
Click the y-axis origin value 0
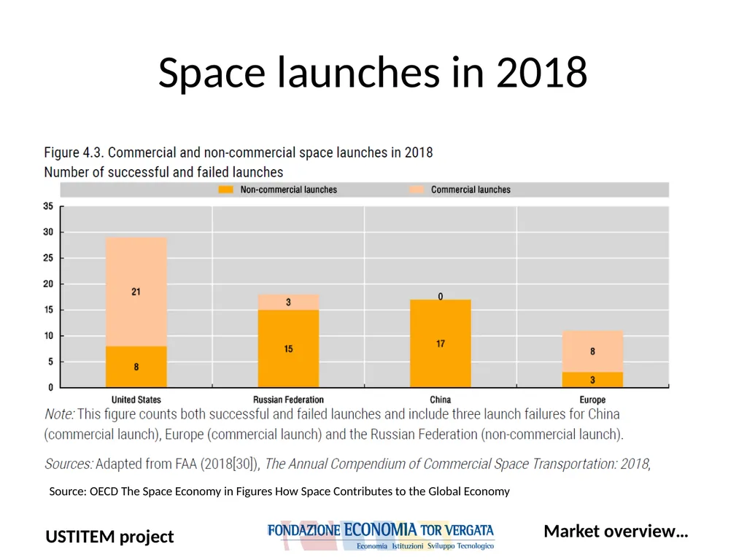point(50,387)
